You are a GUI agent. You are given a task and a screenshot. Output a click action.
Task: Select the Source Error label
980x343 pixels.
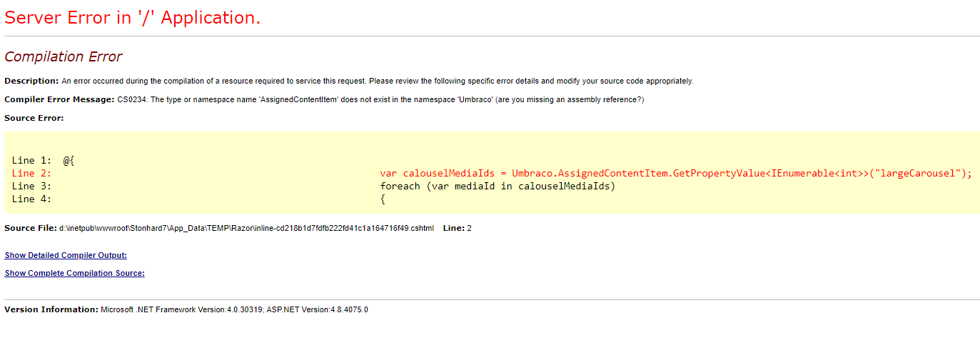(x=34, y=118)
